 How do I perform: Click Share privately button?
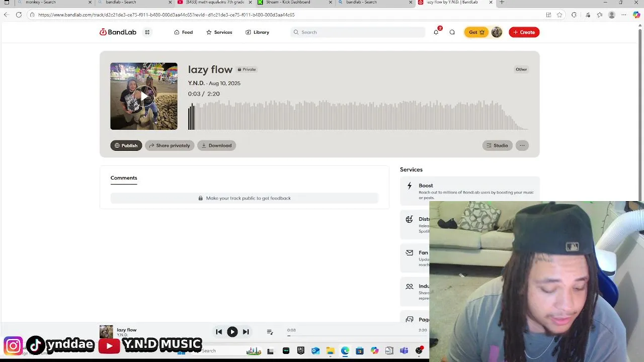[x=170, y=145]
